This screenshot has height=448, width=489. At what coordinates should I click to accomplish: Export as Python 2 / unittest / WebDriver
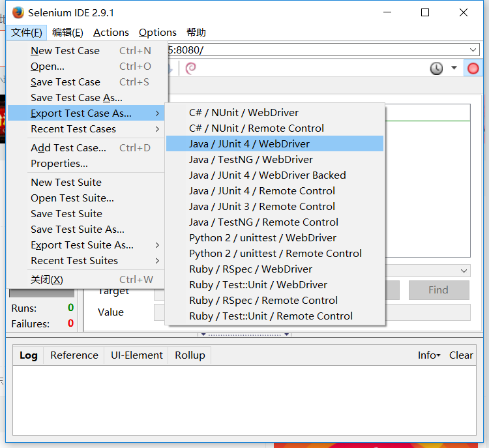pos(274,238)
